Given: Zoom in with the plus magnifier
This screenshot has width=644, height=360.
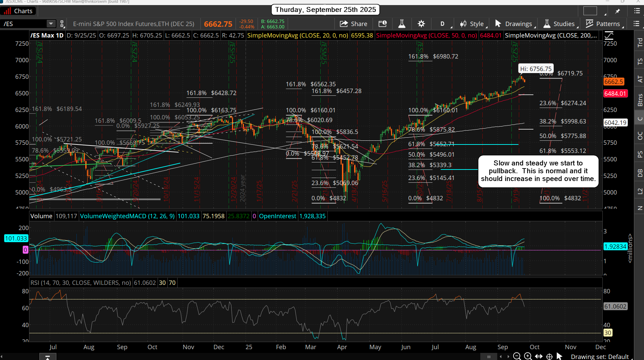Looking at the screenshot, I should (x=528, y=356).
